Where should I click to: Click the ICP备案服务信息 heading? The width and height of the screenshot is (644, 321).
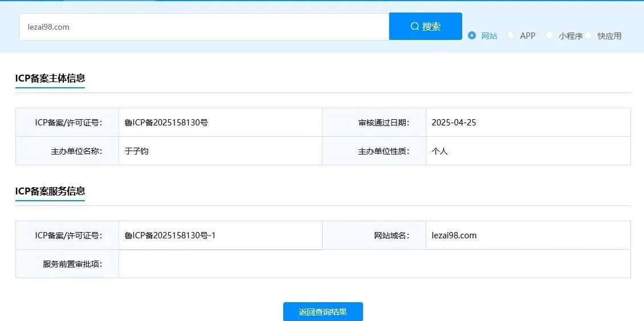click(x=50, y=190)
